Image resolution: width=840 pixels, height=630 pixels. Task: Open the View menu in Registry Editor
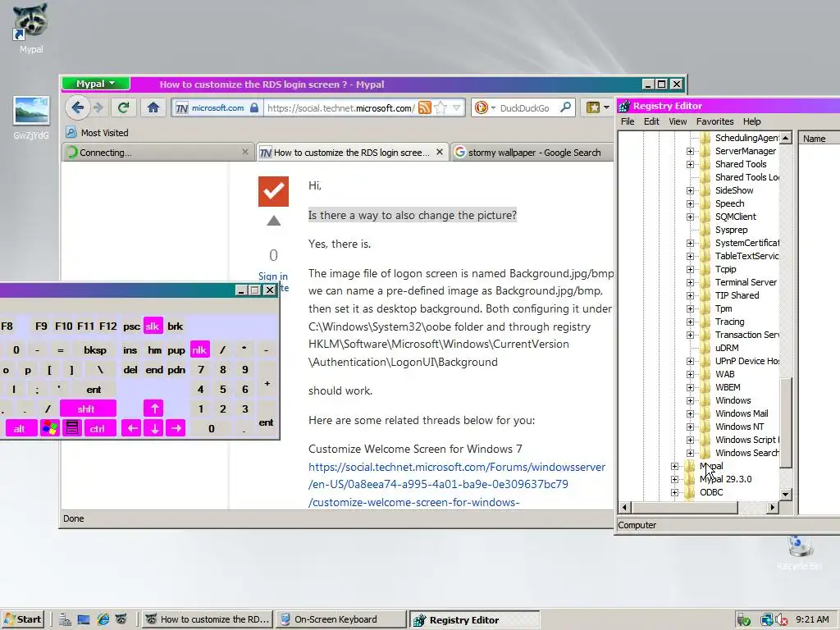click(678, 121)
